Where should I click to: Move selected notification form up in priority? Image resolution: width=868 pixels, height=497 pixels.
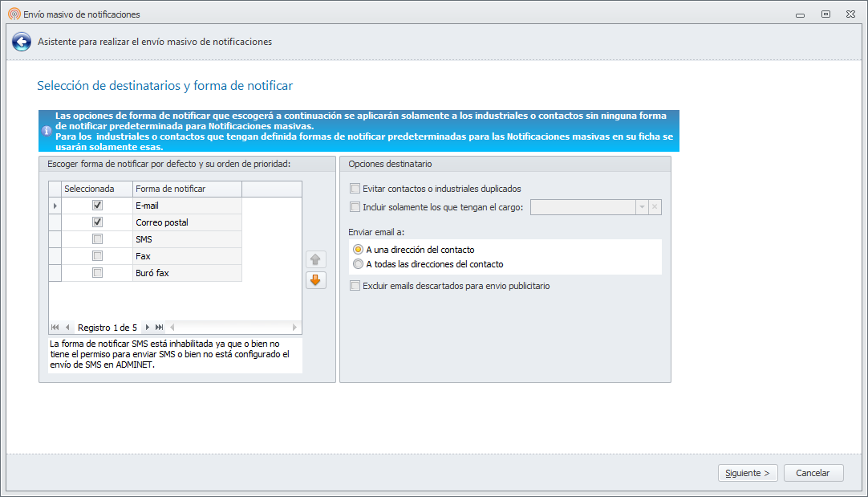tap(315, 259)
